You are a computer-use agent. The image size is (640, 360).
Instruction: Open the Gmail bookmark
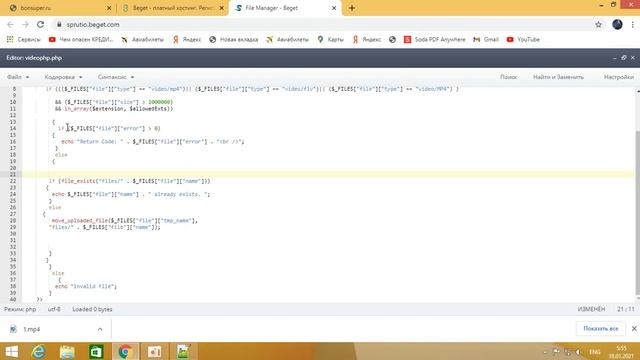click(486, 40)
